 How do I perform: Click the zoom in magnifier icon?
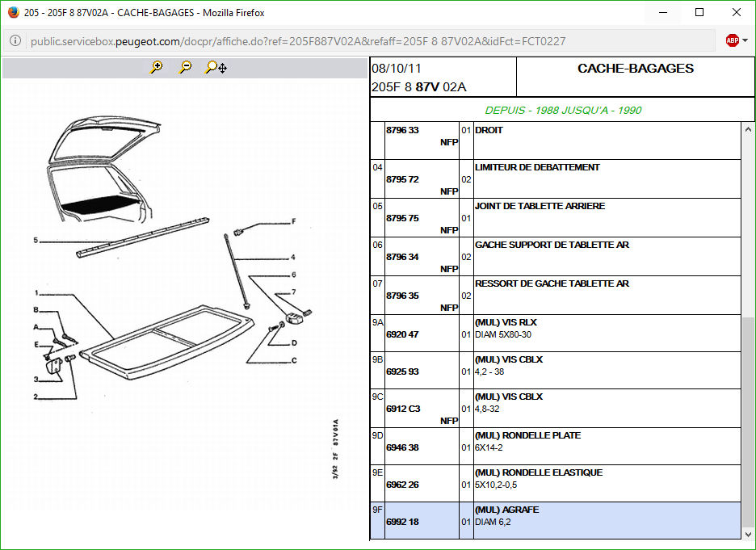tap(156, 68)
